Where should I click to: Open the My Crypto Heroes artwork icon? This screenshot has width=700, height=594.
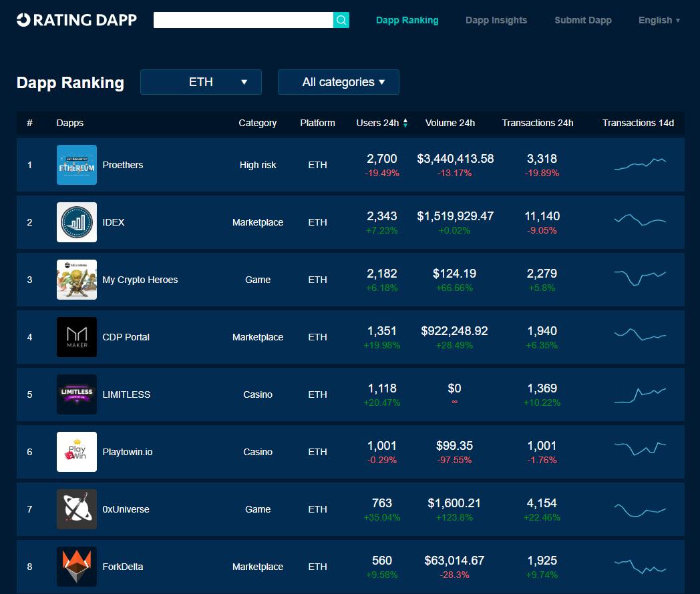(x=77, y=280)
